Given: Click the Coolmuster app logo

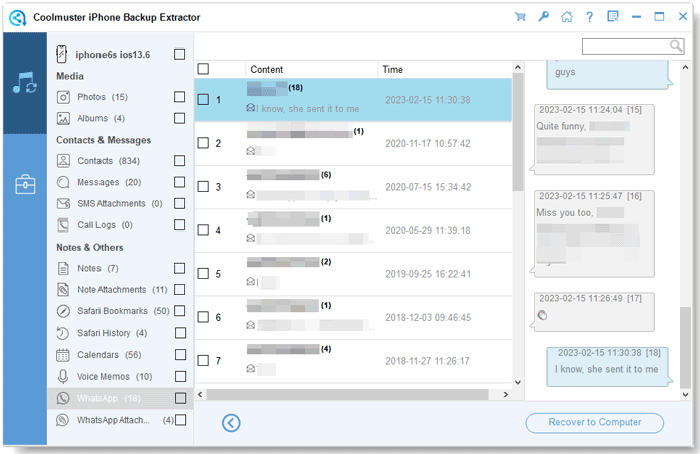Looking at the screenshot, I should pyautogui.click(x=18, y=18).
